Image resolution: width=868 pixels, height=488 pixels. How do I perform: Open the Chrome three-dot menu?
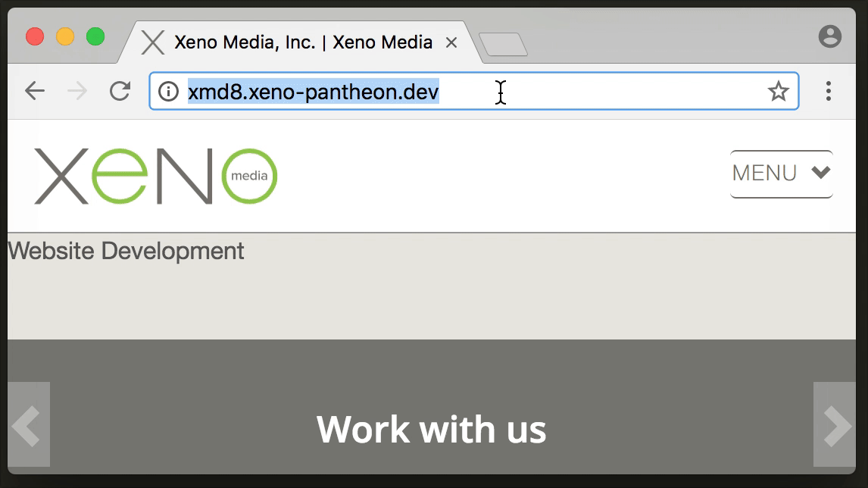(x=828, y=91)
